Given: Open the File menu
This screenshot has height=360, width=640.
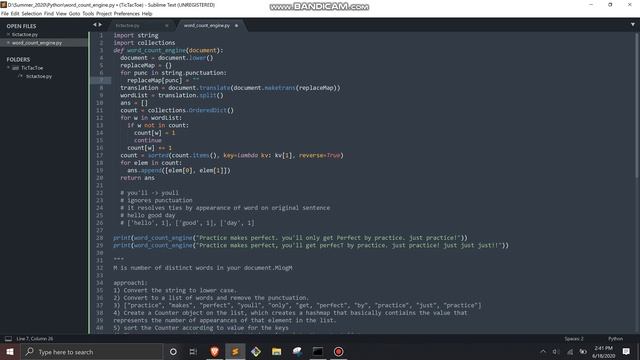Looking at the screenshot, I should [x=4, y=13].
